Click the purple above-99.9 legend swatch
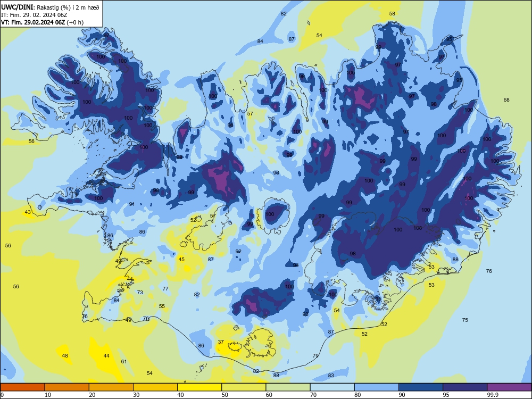The height and width of the screenshot is (399, 532). 509,387
